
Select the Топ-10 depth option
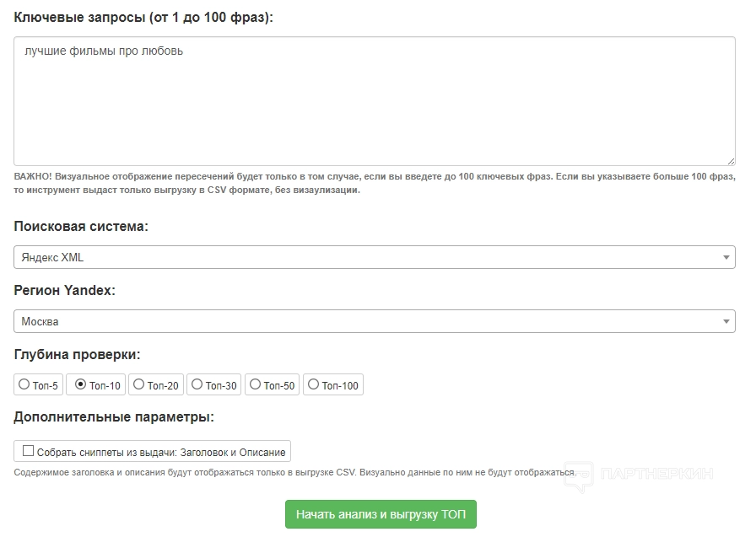(81, 385)
